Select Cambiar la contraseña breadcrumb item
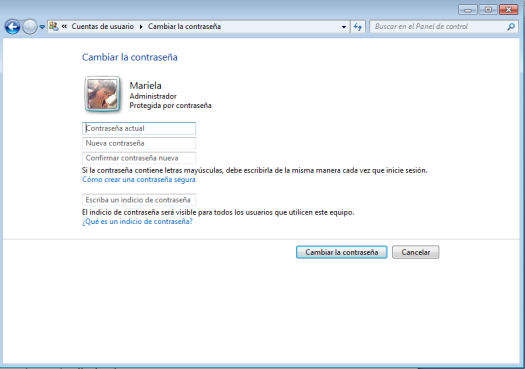This screenshot has height=369, width=525. point(184,26)
